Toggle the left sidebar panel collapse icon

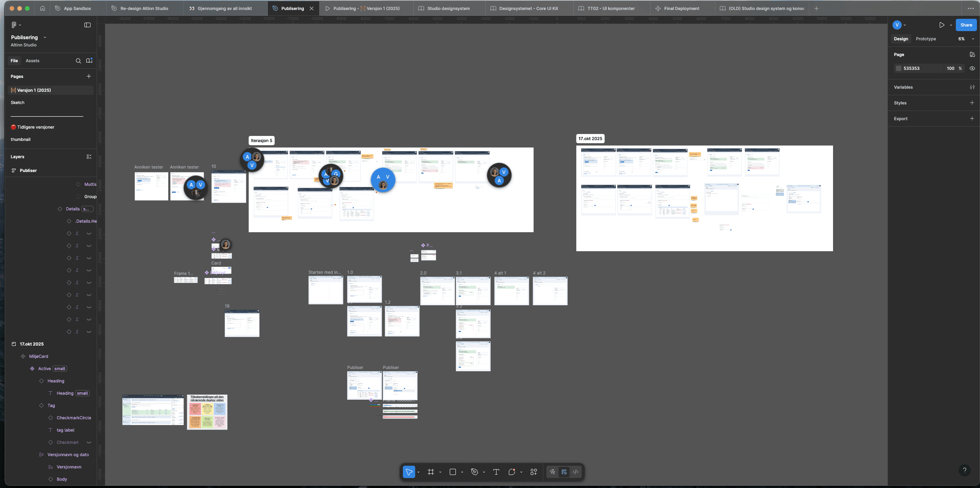point(87,25)
